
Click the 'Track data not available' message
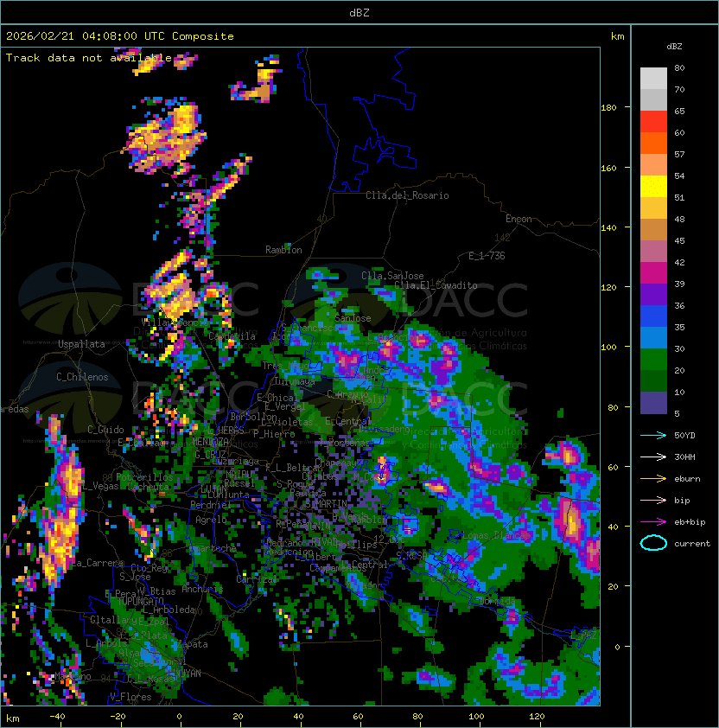pyautogui.click(x=89, y=58)
